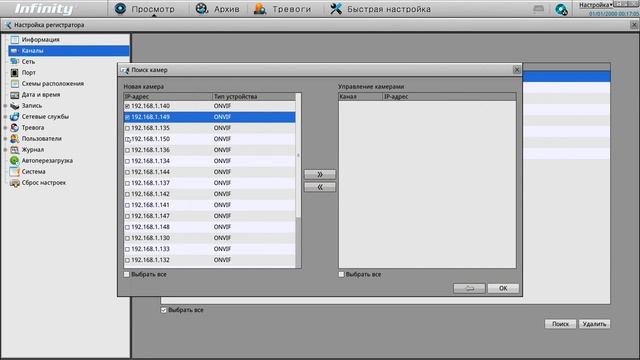This screenshot has height=360, width=640.
Task: Select row 192.168.1.142
Action: pos(210,194)
